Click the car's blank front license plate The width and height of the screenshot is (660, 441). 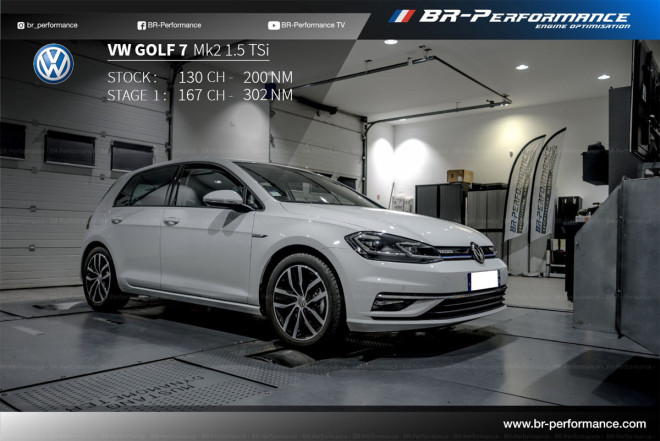pyautogui.click(x=484, y=280)
